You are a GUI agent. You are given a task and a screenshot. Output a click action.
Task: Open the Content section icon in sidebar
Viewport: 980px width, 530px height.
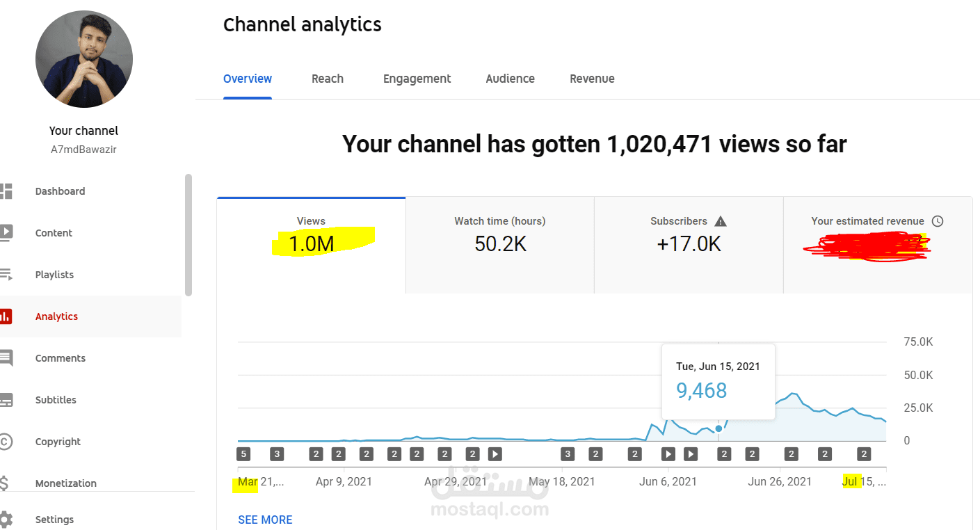(6, 233)
